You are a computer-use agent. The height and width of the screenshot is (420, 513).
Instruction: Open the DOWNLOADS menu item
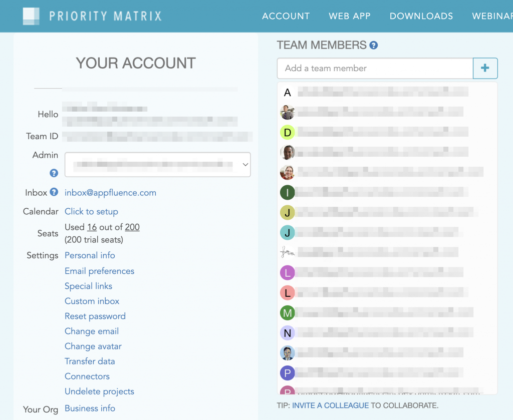click(421, 16)
